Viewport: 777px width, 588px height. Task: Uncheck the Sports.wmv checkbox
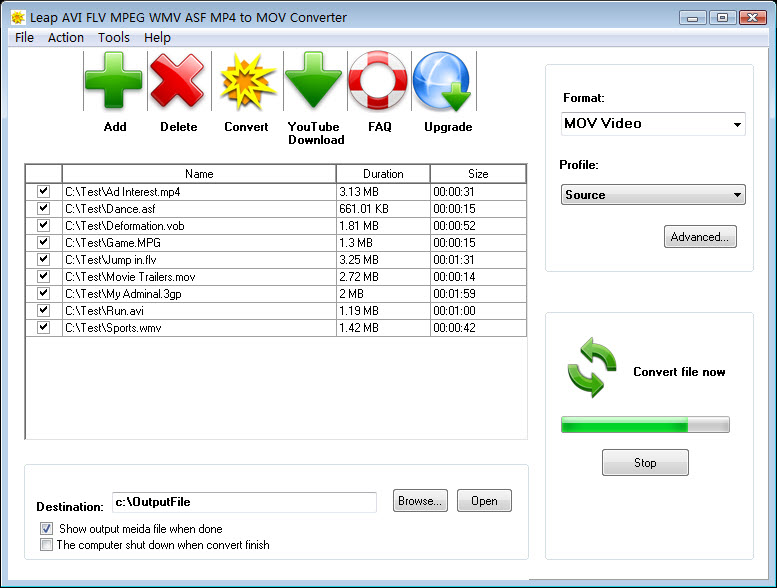tap(44, 327)
